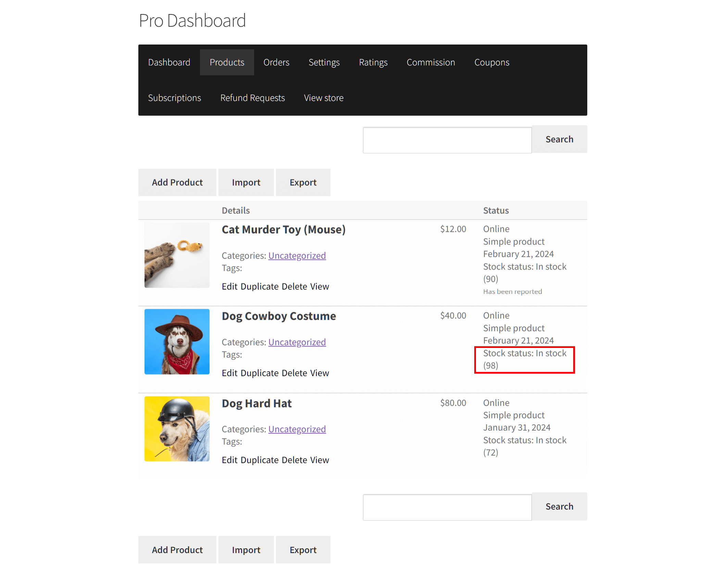Click Dog Cowboy Costume stock status text
This screenshot has height=575, width=728.
click(525, 359)
